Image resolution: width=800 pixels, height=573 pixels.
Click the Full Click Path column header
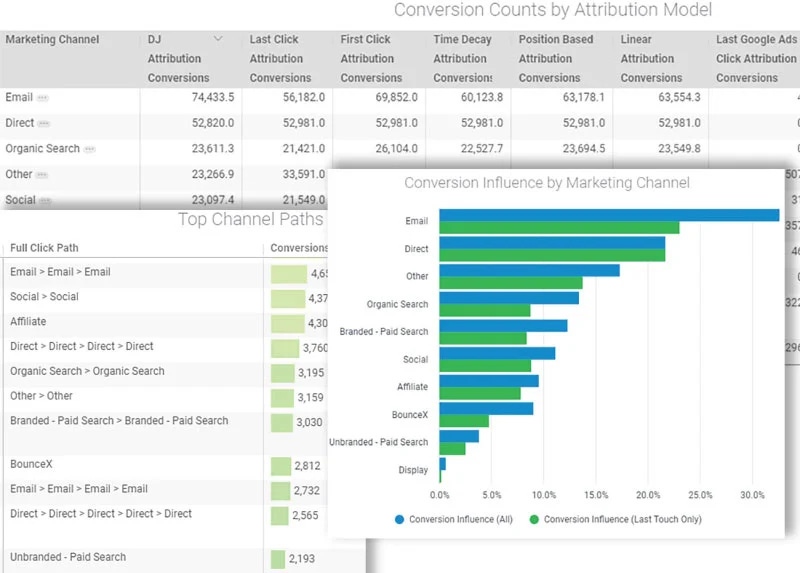[x=44, y=248]
